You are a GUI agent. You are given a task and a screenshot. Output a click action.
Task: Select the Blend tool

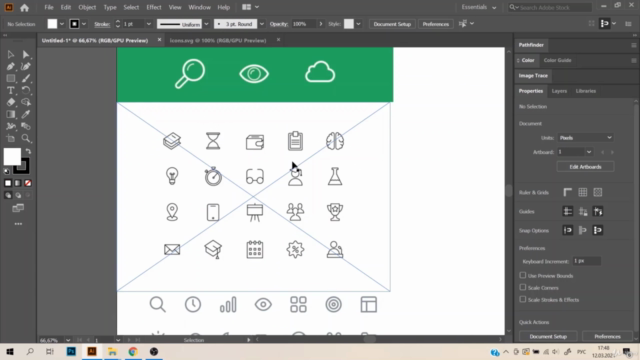pos(26,126)
